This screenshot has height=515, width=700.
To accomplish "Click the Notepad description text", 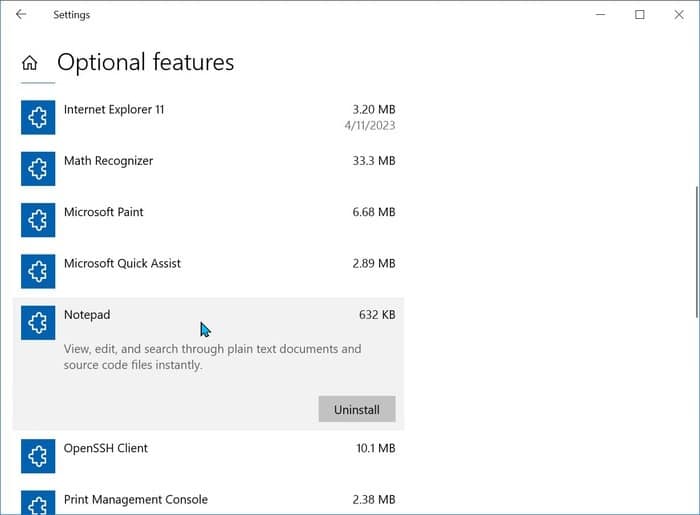I will point(212,357).
